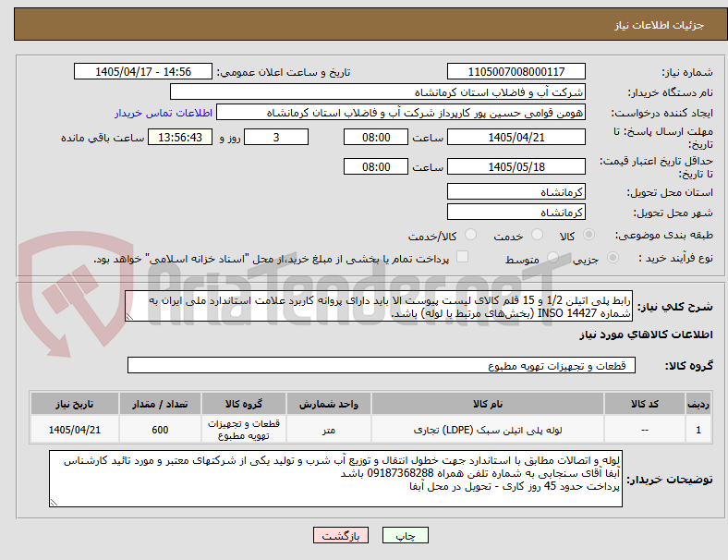Click the quantity cell 600
Viewport: 728px width, 560px height.
click(x=160, y=430)
